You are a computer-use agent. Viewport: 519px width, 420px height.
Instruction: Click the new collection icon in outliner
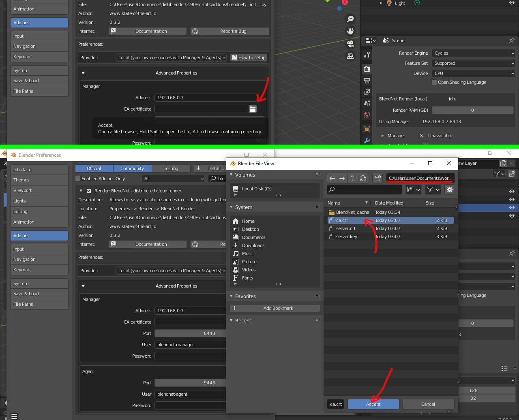(x=512, y=174)
